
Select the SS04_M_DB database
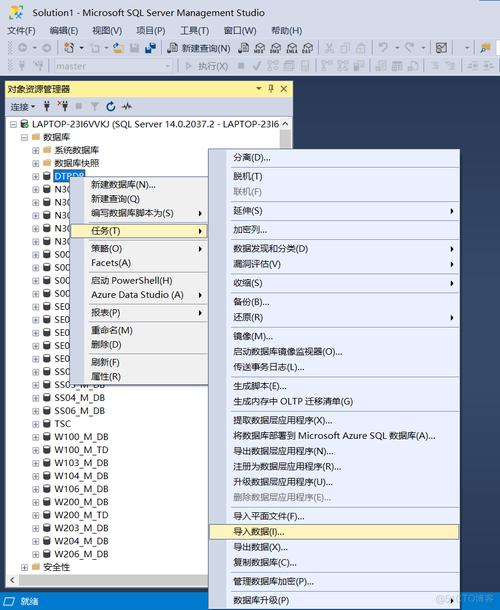[80, 398]
